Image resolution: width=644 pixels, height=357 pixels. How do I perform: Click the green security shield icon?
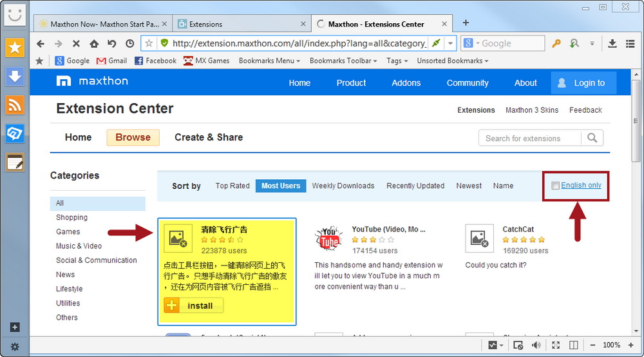(164, 43)
